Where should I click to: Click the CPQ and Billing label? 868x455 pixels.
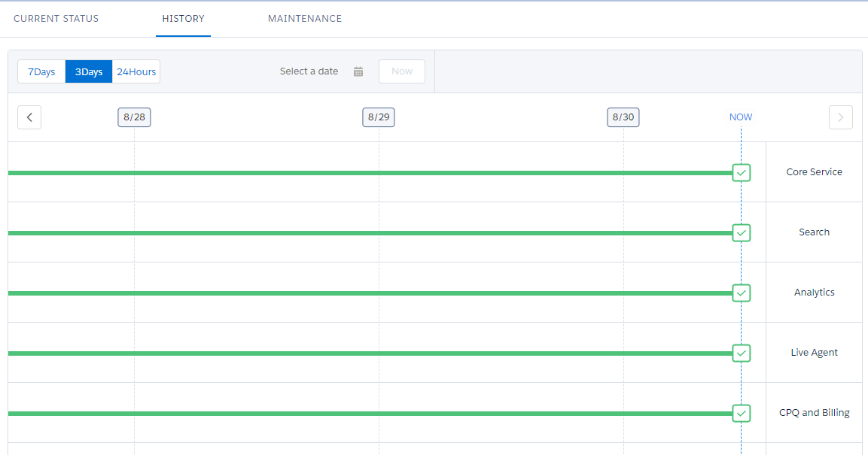pos(815,413)
